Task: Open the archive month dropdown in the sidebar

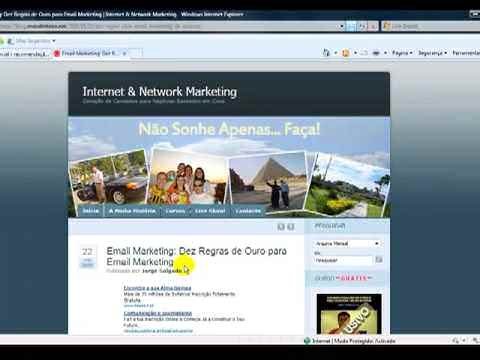Action: tap(347, 243)
